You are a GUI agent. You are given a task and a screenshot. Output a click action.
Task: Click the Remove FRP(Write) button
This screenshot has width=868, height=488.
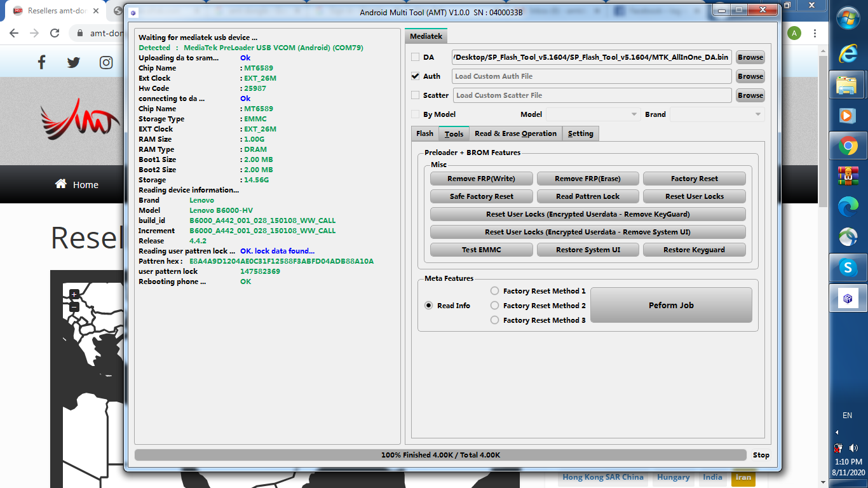pyautogui.click(x=481, y=179)
